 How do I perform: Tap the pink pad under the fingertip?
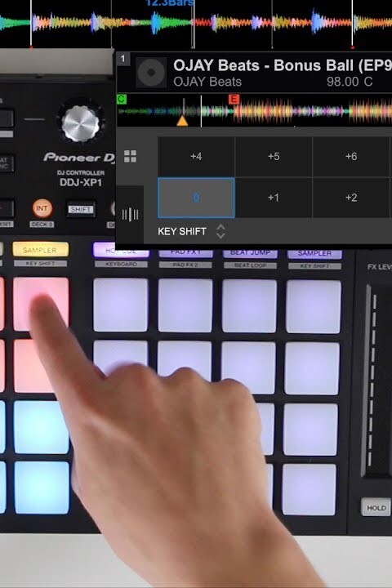[x=41, y=304]
